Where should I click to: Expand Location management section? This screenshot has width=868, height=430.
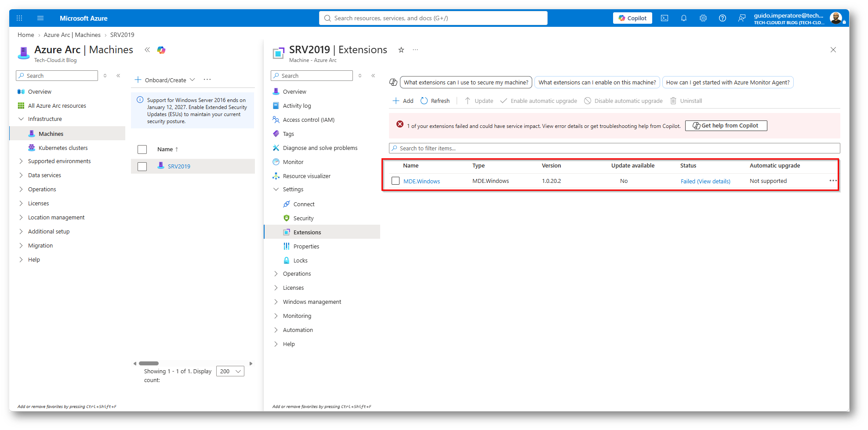(21, 217)
